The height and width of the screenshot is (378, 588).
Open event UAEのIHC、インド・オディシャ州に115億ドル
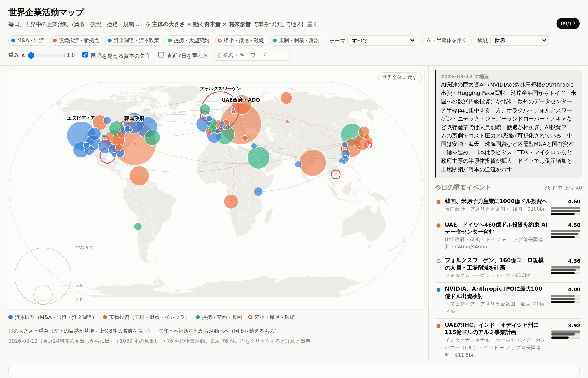tap(508, 340)
